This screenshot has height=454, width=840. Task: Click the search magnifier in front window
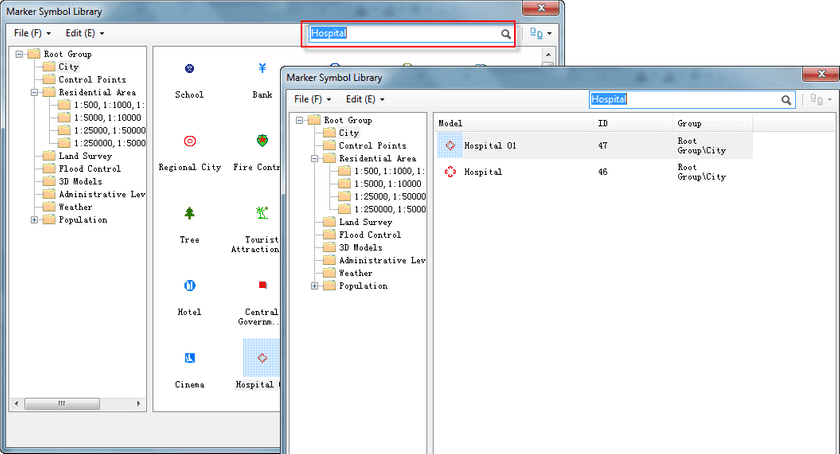coord(786,100)
